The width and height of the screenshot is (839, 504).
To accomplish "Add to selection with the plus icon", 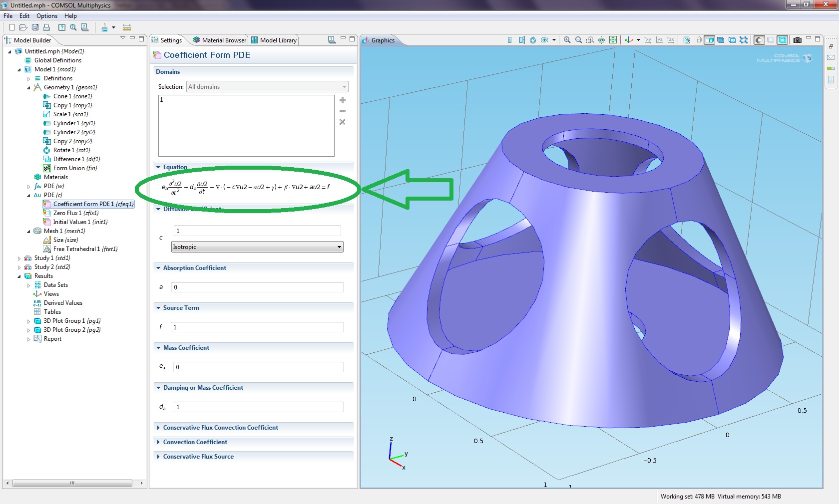I will 343,100.
